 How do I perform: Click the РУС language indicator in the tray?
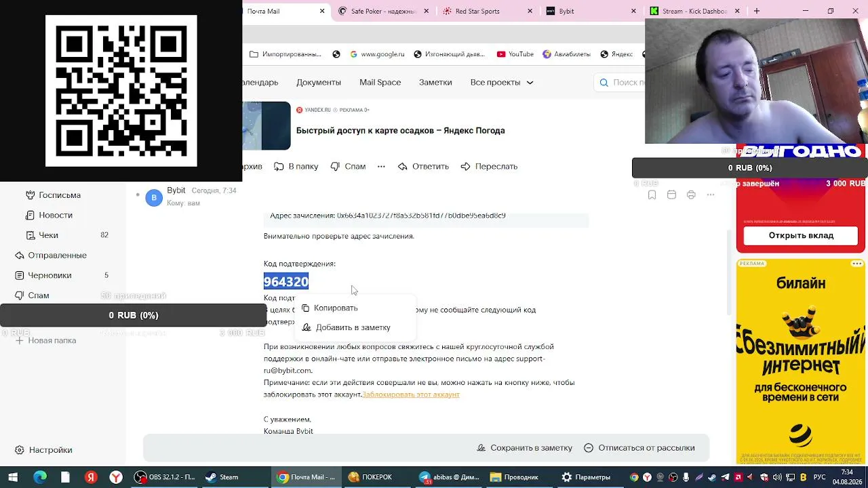(x=820, y=477)
